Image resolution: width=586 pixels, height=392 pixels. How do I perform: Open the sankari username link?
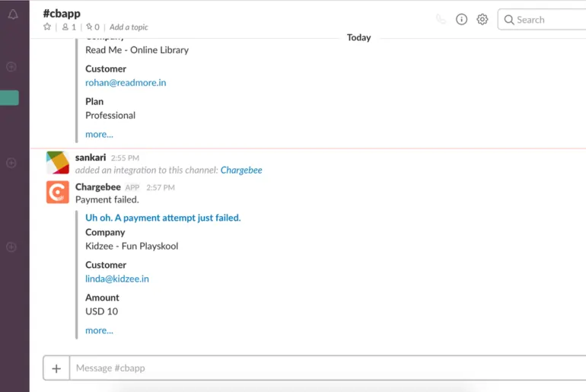[91, 158]
